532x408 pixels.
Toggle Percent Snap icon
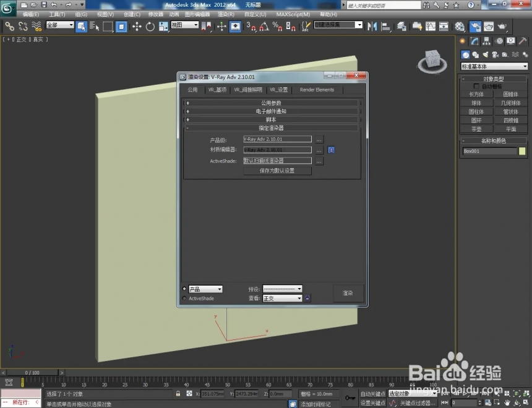(x=277, y=27)
